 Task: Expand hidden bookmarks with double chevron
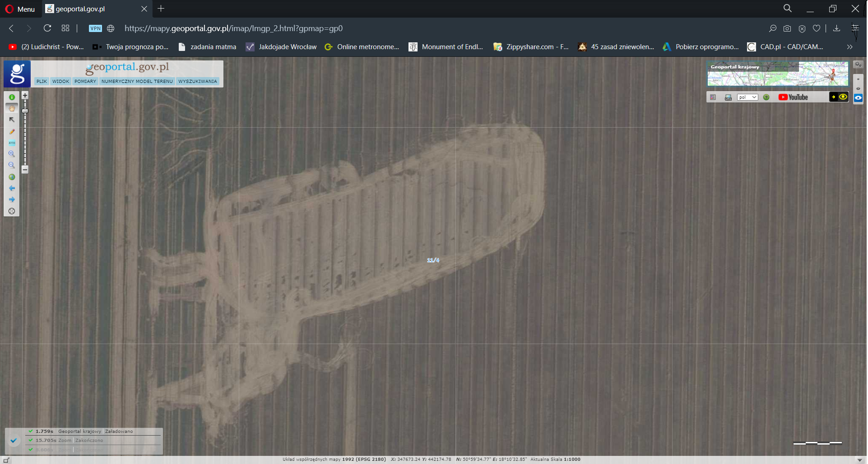coord(849,47)
